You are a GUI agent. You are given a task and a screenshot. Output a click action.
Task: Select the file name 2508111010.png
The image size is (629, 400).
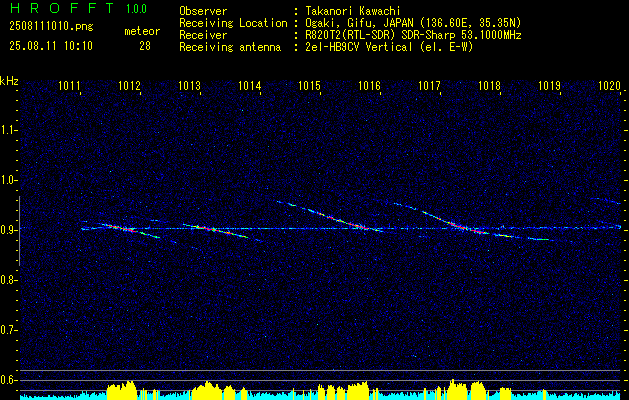tap(51, 27)
